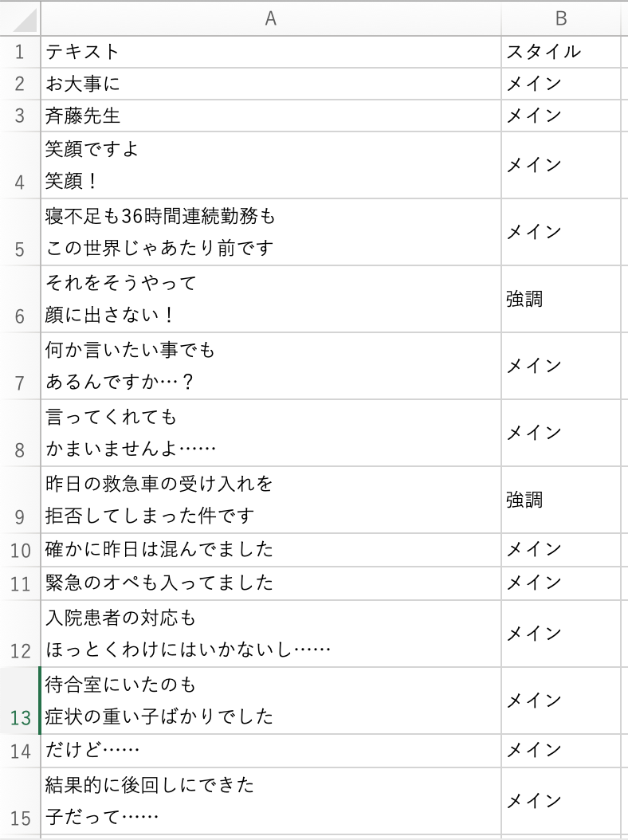628x840 pixels.
Task: Select row 6 header
Action: (20, 300)
